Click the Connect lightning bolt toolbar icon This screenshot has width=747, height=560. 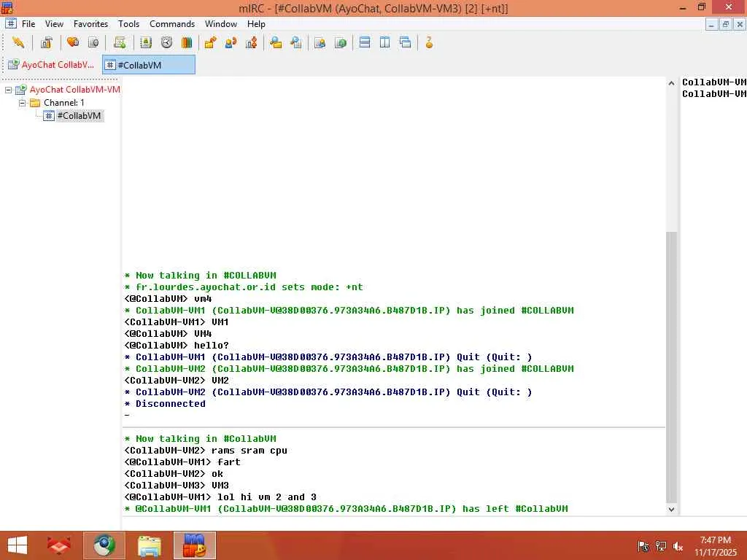18,42
